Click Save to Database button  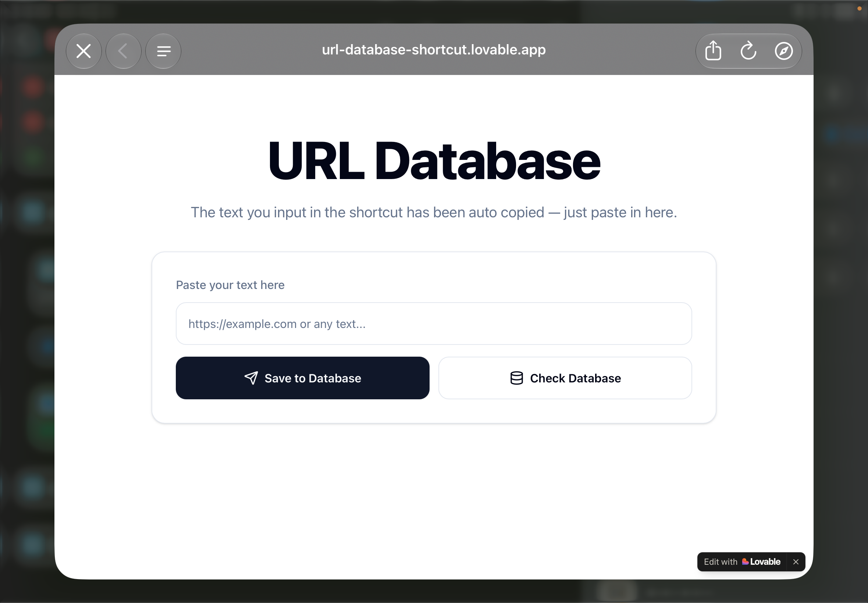[302, 378]
